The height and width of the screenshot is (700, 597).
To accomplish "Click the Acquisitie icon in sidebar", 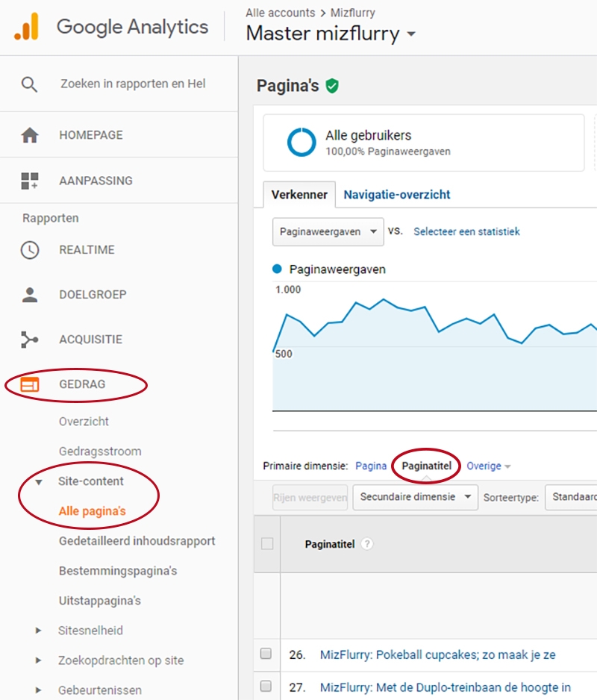I will (29, 339).
